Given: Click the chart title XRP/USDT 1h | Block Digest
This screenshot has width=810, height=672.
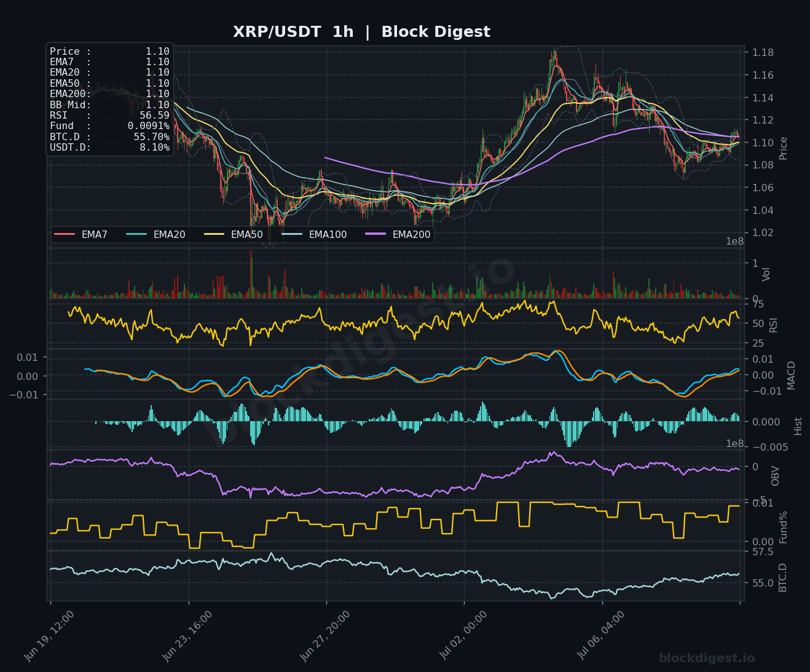Looking at the screenshot, I should 361,32.
